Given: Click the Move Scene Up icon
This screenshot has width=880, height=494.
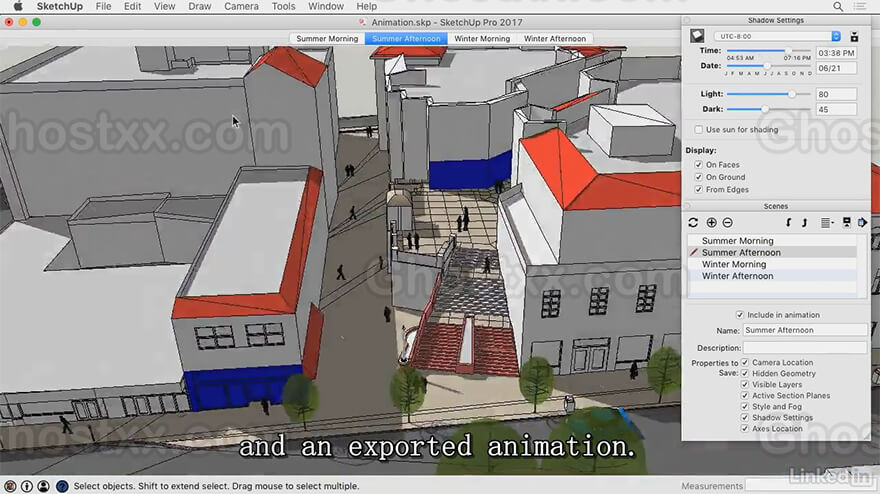Looking at the screenshot, I should (789, 223).
